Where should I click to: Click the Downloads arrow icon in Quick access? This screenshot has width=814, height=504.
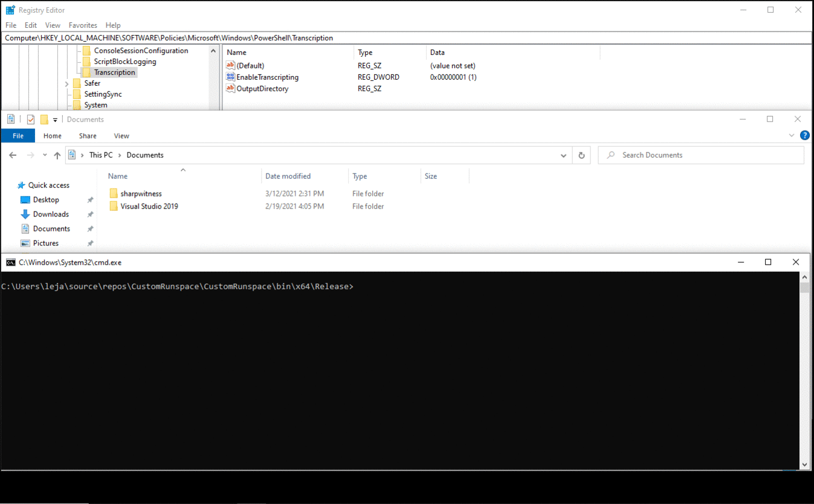[x=25, y=215]
